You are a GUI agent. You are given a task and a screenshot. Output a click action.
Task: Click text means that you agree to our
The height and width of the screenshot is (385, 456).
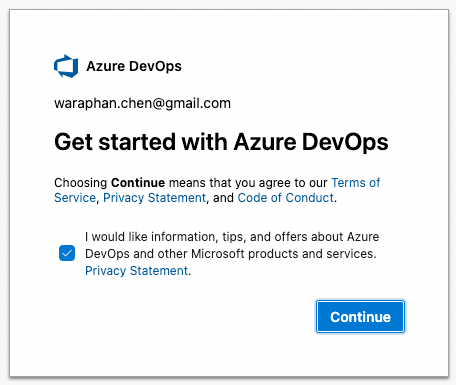(x=248, y=183)
